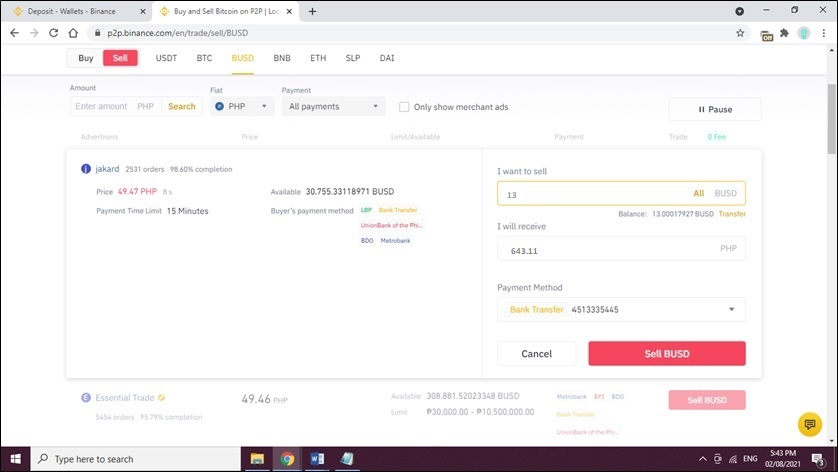
Task: Open the notification center icon
Action: pos(818,459)
